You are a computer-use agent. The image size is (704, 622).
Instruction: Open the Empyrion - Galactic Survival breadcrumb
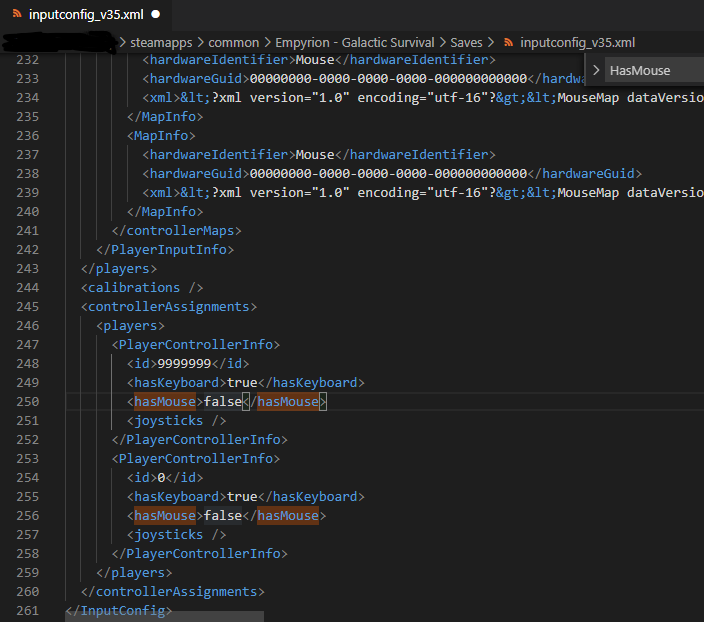tap(355, 43)
